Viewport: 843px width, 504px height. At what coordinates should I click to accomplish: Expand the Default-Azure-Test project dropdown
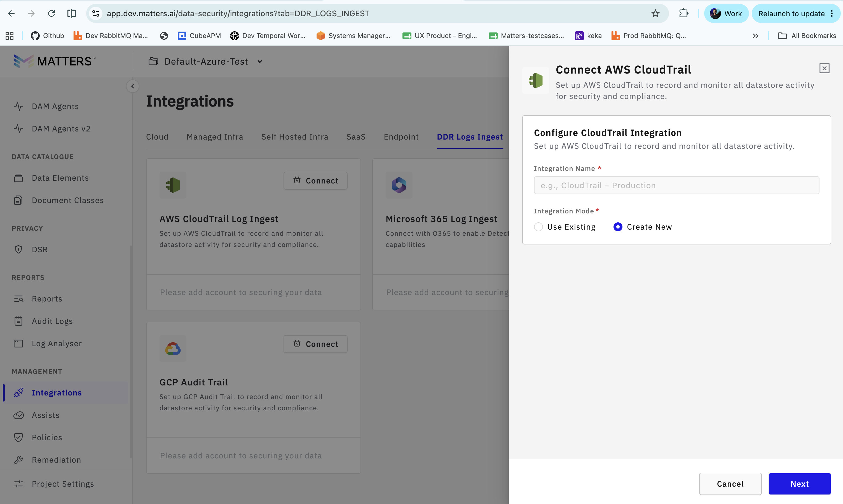(205, 62)
